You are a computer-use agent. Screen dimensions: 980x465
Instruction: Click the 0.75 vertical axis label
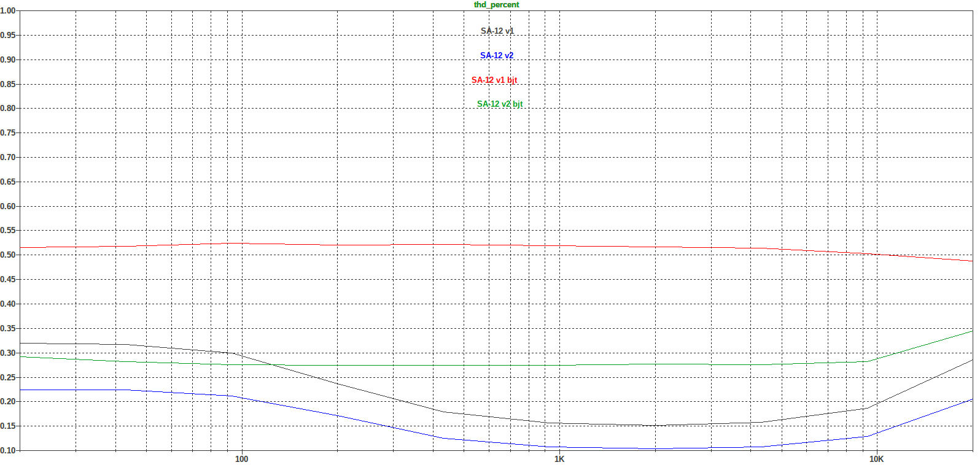(x=8, y=133)
